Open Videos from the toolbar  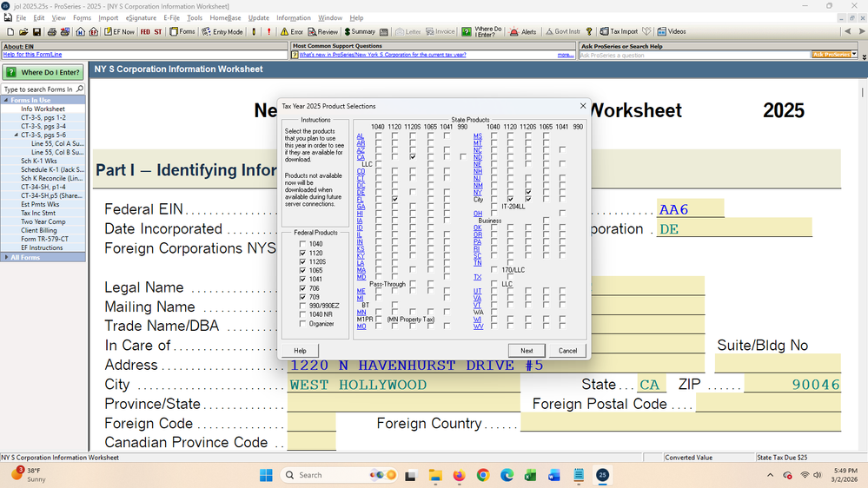[x=671, y=31]
